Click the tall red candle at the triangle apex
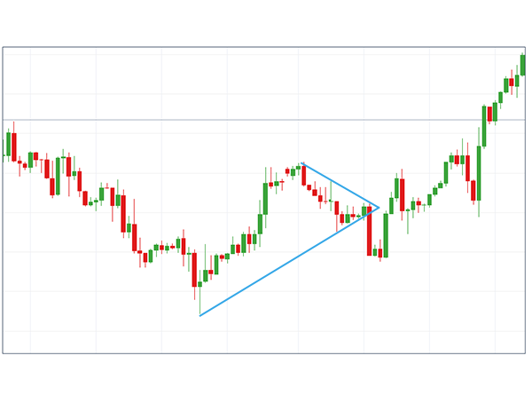This screenshot has width=532, height=403. click(x=370, y=231)
